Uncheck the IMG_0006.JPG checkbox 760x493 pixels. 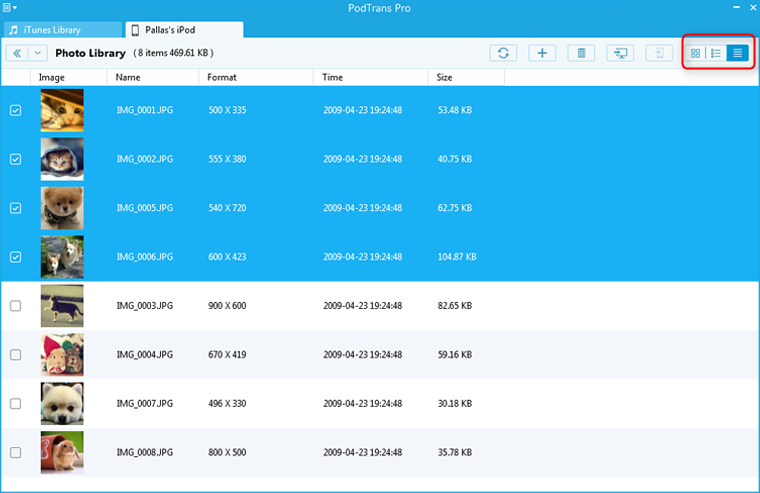coord(15,257)
